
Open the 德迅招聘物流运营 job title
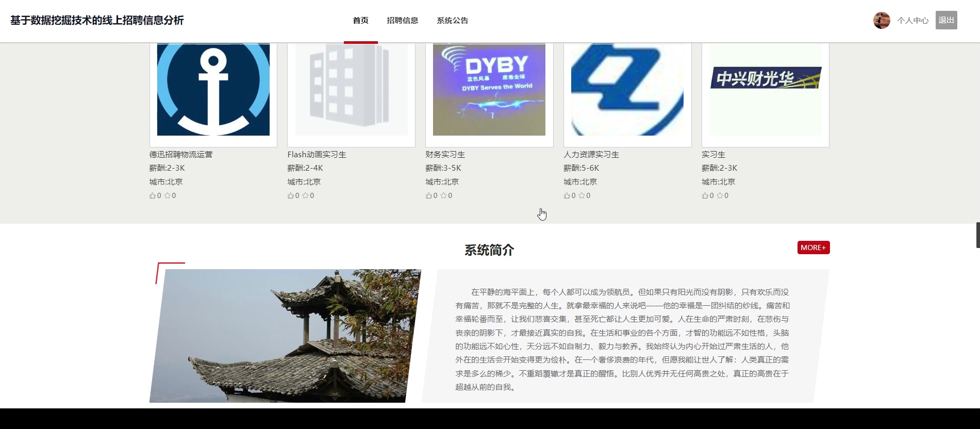point(181,155)
